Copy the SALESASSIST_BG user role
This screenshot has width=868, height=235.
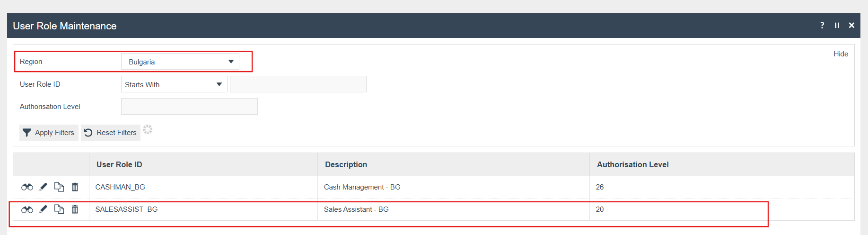(59, 209)
